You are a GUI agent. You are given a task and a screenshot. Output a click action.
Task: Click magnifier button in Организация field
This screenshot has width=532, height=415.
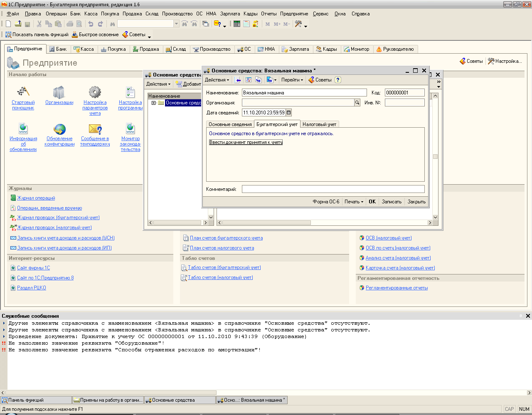click(357, 102)
